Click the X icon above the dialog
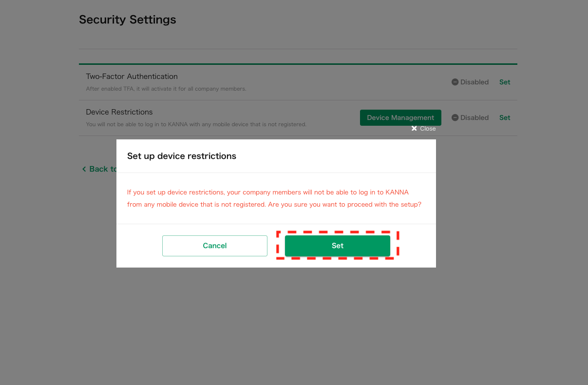This screenshot has height=385, width=588. pyautogui.click(x=414, y=129)
